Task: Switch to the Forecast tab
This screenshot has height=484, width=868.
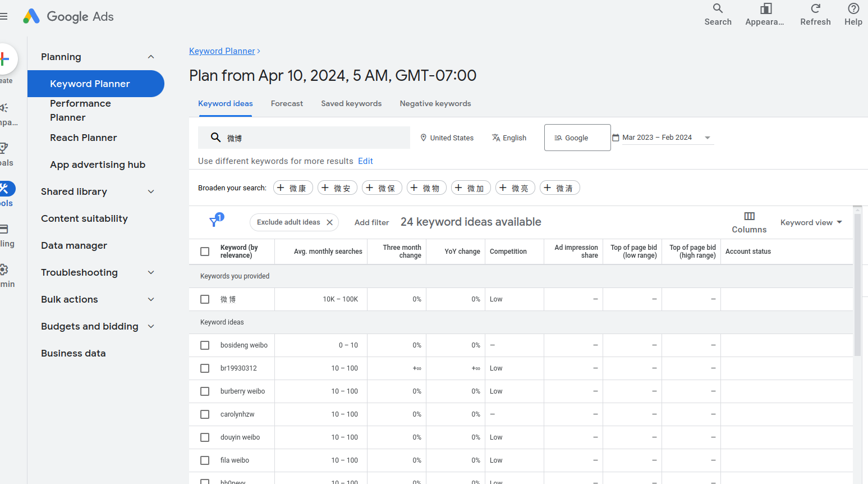Action: pos(287,104)
